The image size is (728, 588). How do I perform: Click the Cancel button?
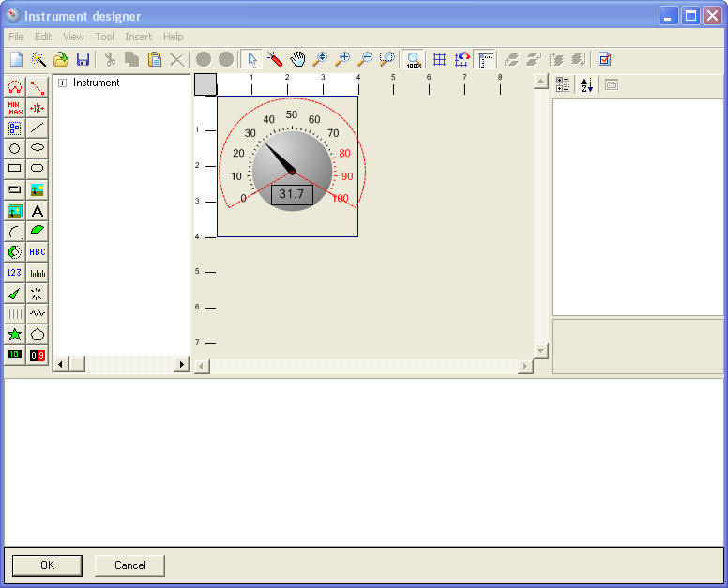tap(130, 565)
